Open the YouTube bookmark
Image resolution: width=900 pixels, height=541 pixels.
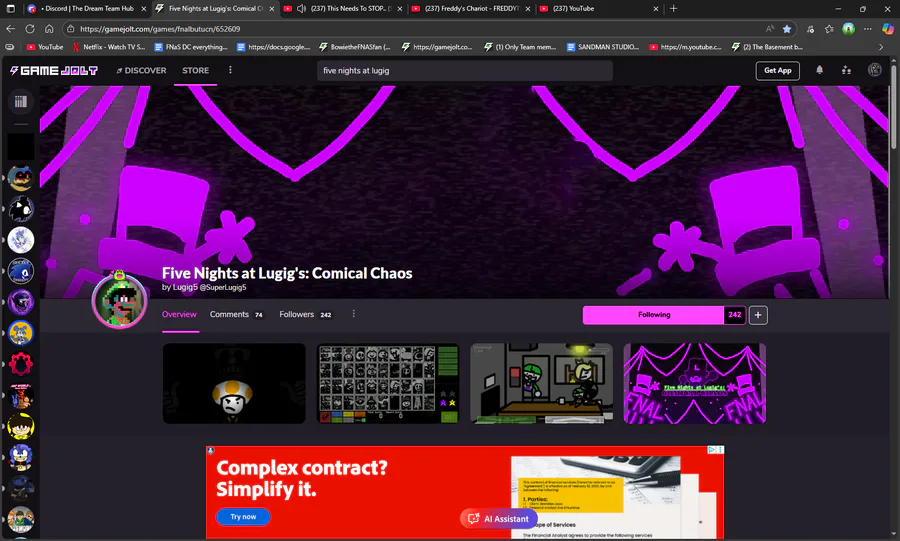[45, 47]
